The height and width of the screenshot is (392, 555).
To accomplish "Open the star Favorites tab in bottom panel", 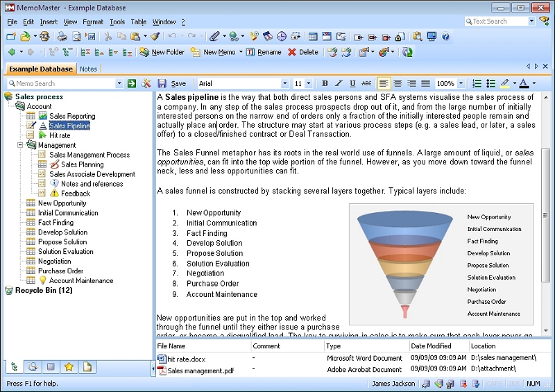I will tap(69, 367).
